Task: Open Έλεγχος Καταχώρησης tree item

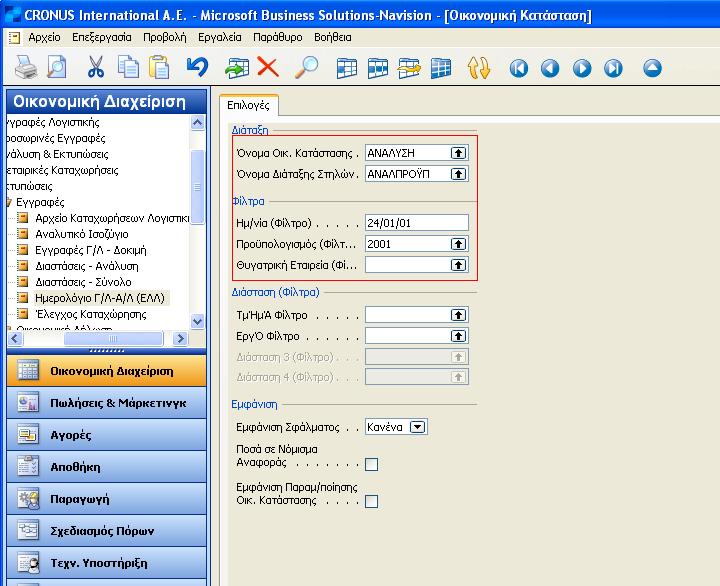Action: point(91,315)
